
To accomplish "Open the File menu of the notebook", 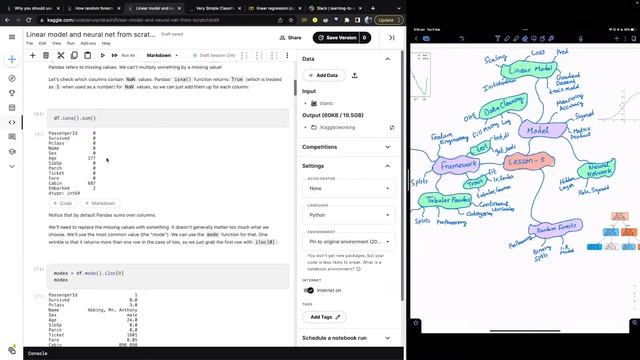I will point(29,43).
